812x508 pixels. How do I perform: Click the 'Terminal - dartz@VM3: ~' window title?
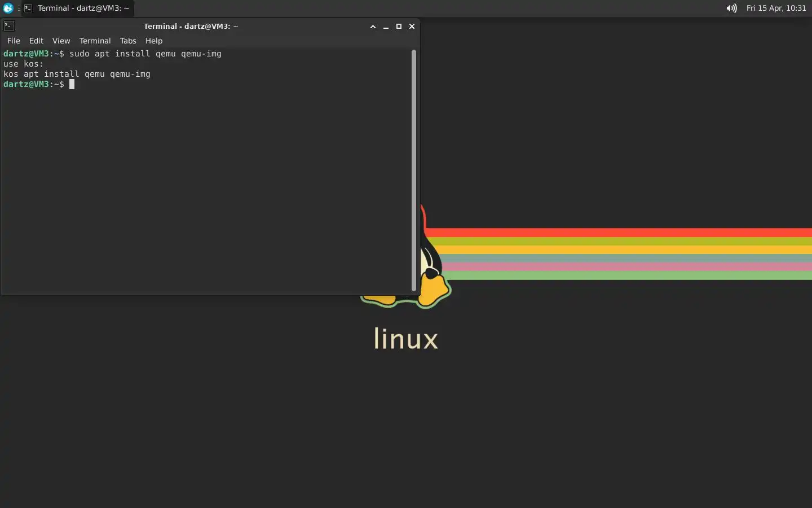tap(191, 26)
